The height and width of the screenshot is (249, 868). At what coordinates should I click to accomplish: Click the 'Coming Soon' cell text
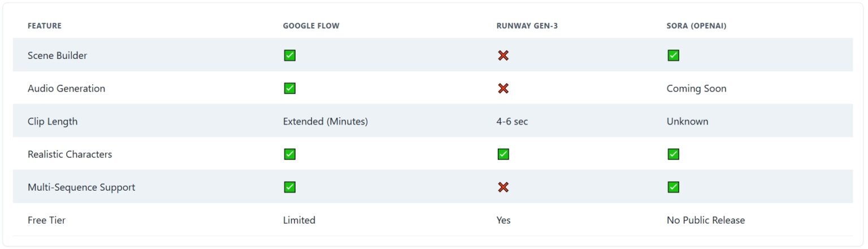pos(696,89)
